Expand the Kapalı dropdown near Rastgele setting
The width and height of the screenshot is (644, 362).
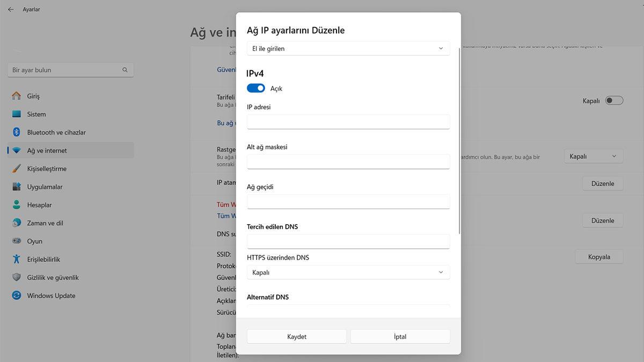click(x=593, y=156)
